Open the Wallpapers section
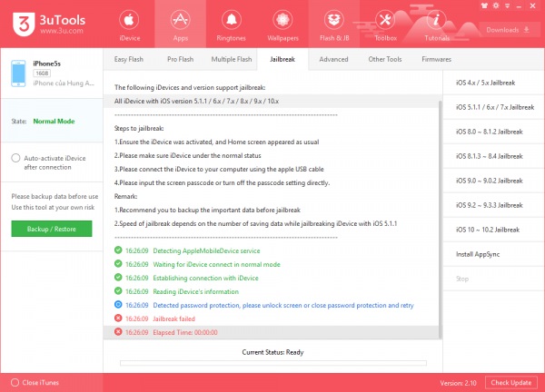The image size is (545, 392). point(282,25)
